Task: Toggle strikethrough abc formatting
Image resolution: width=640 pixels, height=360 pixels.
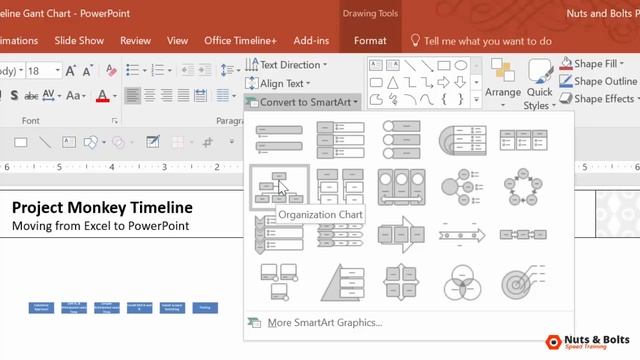Action: (31, 96)
